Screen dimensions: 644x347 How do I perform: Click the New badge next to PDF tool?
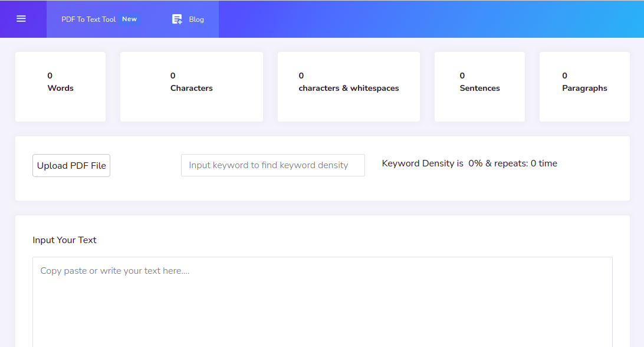tap(129, 18)
